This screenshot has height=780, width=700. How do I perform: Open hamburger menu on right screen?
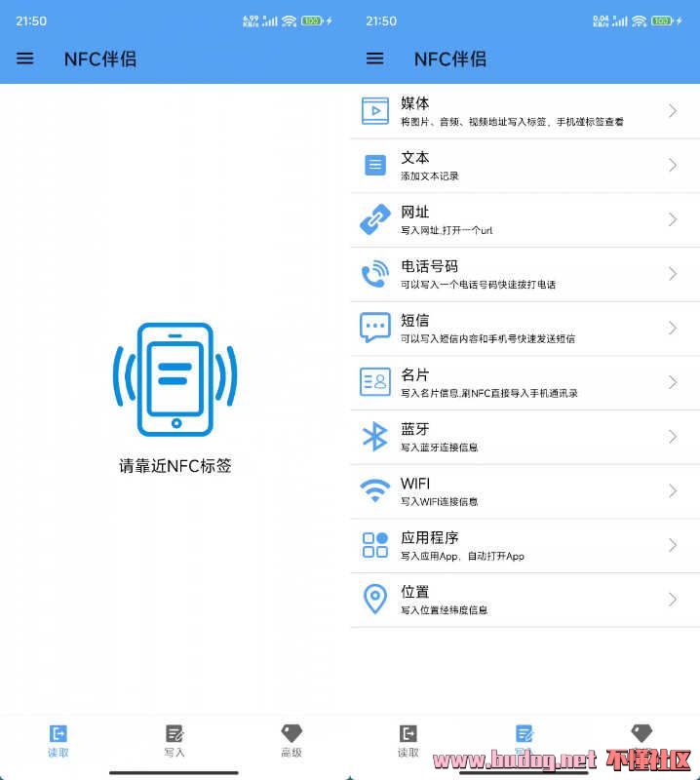[x=374, y=58]
